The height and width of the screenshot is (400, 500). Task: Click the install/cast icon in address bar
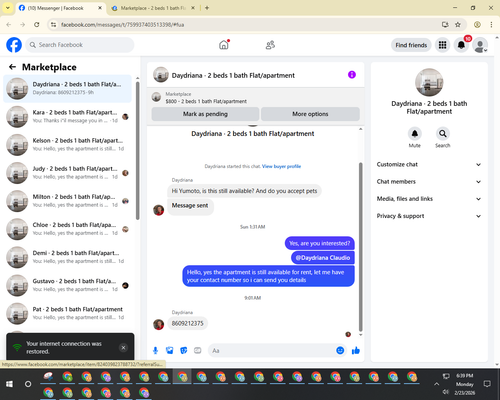[445, 24]
